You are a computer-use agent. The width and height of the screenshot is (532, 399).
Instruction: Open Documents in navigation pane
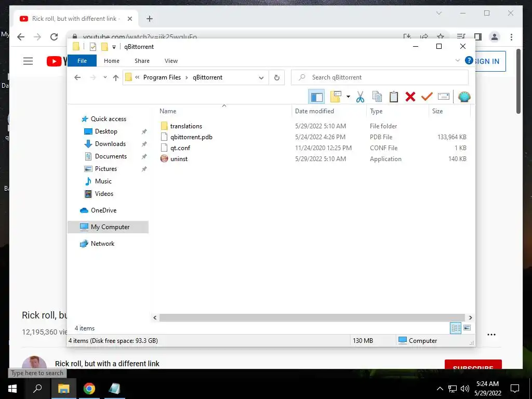coord(111,156)
